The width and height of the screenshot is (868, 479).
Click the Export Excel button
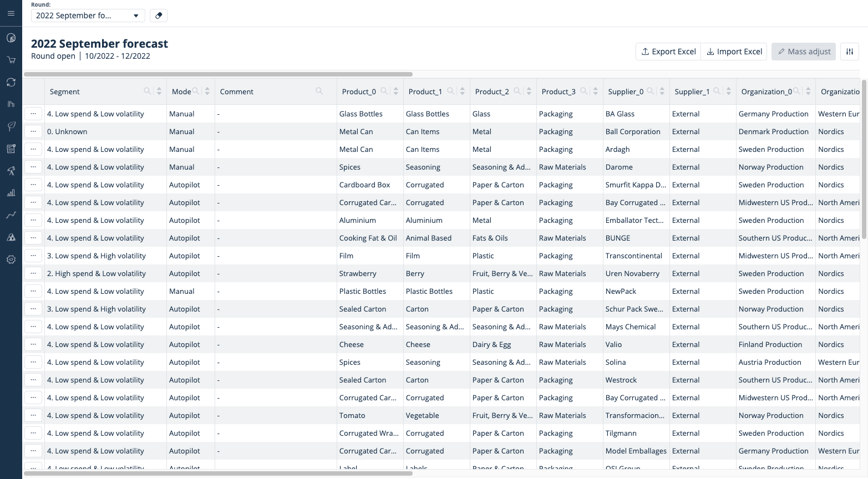[x=668, y=52]
